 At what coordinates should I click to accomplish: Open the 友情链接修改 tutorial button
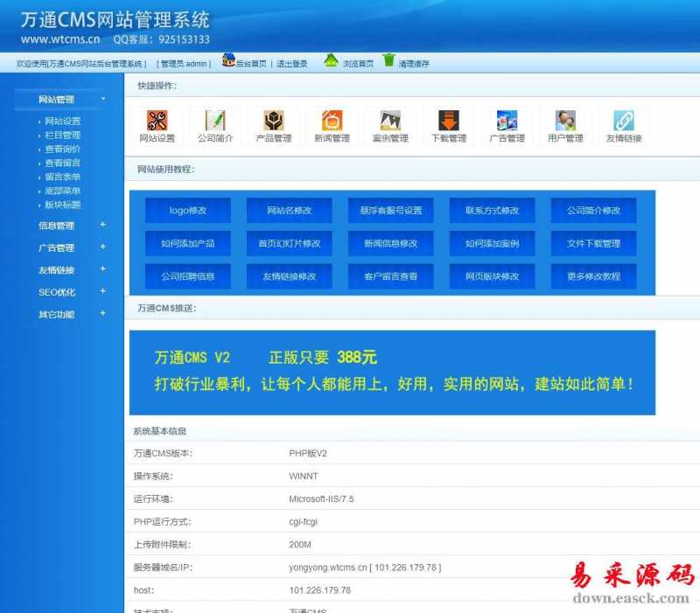290,276
